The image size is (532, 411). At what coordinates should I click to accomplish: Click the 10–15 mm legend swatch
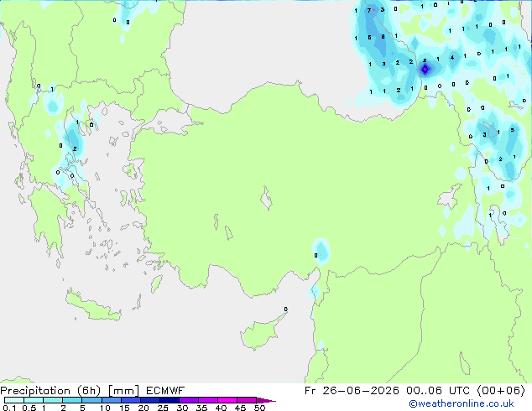tap(111, 400)
